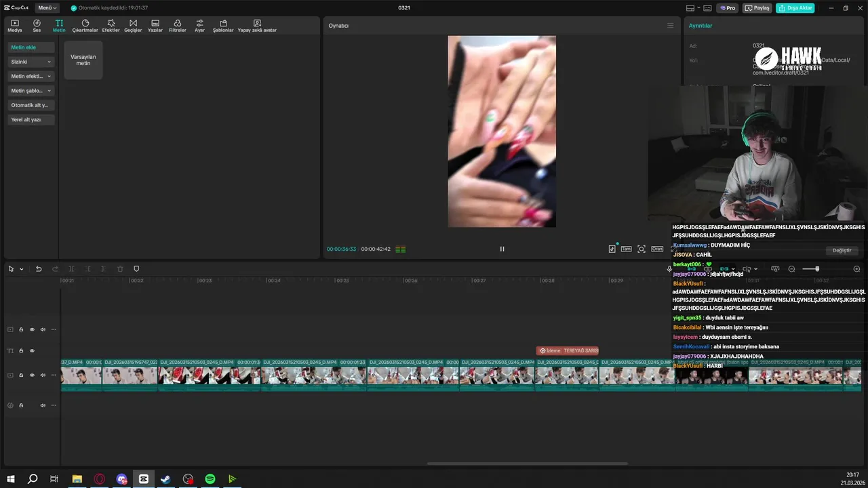Click the preview zoom focus icon
Image resolution: width=868 pixels, height=488 pixels.
point(642,249)
